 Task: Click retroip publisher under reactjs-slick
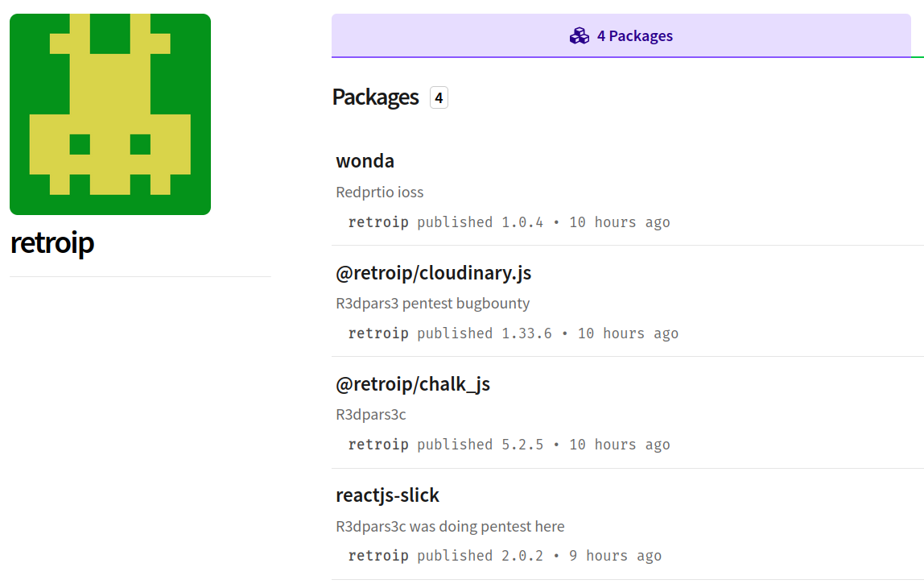tap(378, 555)
